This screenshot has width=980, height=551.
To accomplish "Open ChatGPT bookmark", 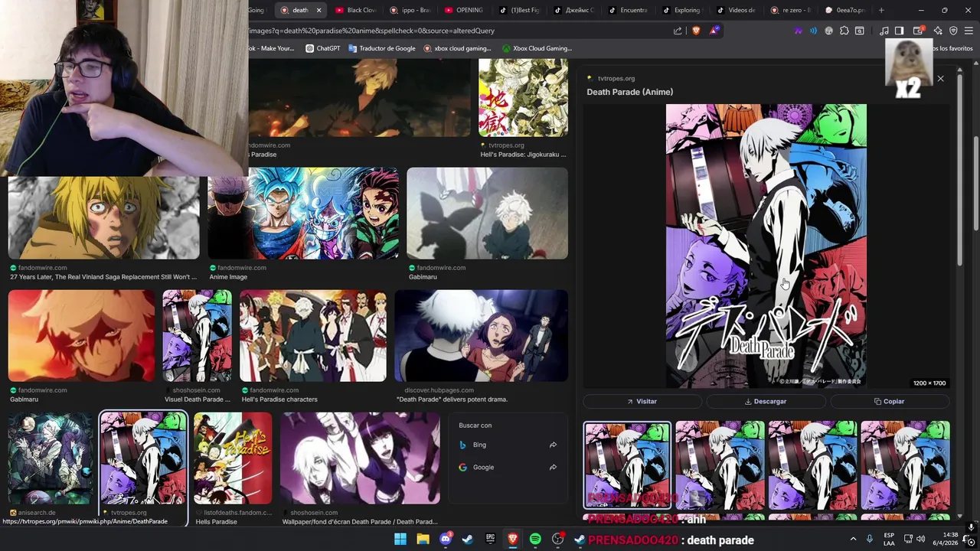I will (x=323, y=48).
